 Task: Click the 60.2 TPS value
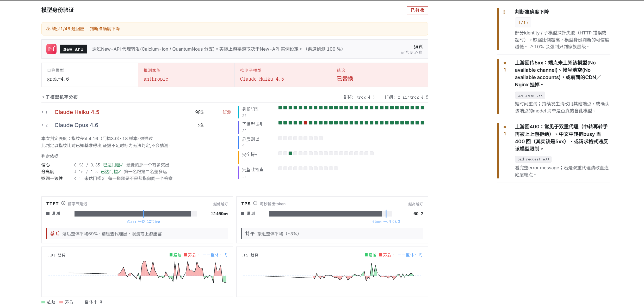coord(418,214)
